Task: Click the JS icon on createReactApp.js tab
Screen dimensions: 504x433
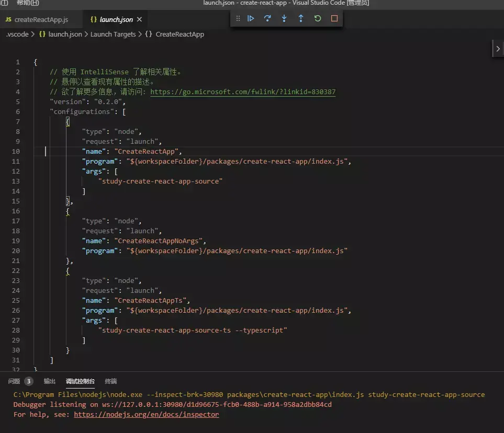Action: [x=8, y=20]
